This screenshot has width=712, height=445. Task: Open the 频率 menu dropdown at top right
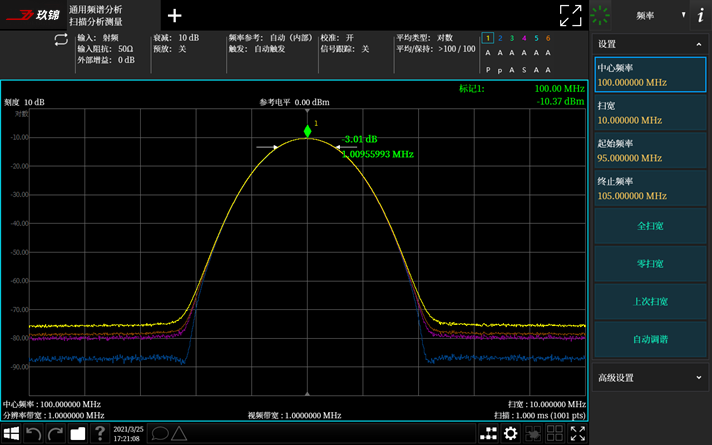coord(650,15)
